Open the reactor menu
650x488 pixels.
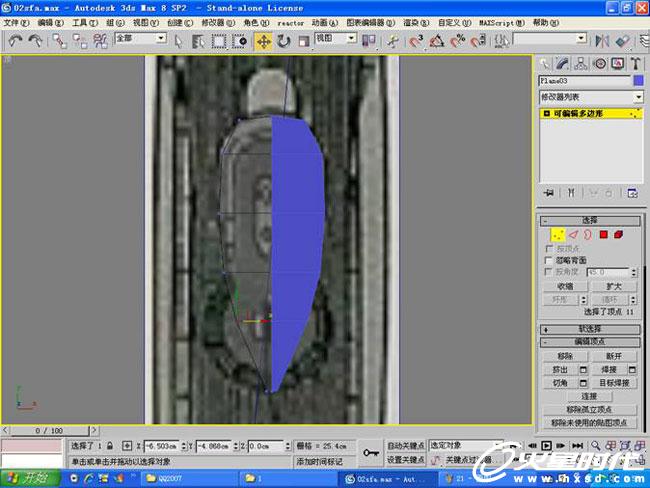click(x=291, y=23)
